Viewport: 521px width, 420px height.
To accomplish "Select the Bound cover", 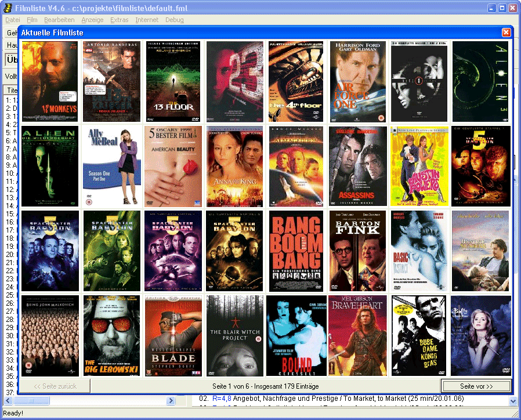I will pyautogui.click(x=296, y=336).
